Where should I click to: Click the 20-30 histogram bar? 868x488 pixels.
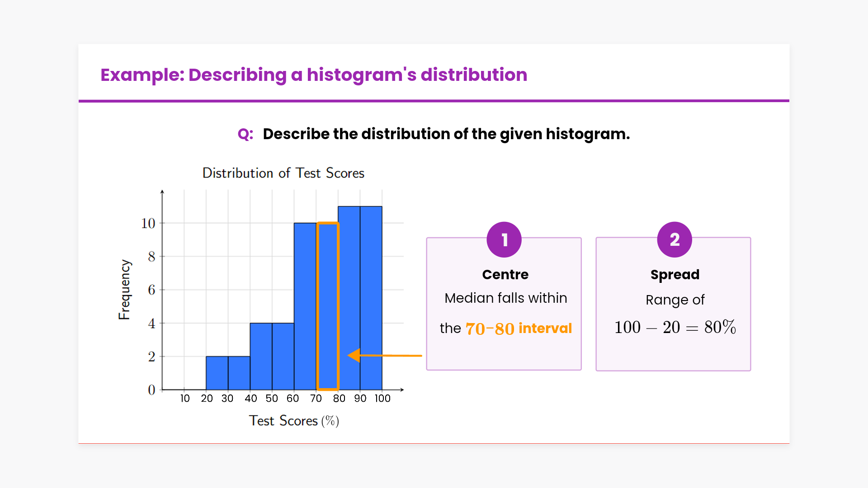217,373
